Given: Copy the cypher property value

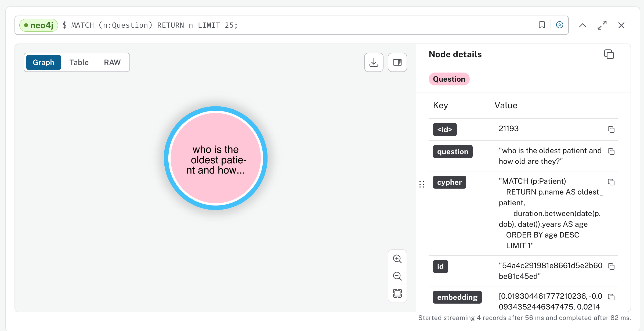Looking at the screenshot, I should point(611,182).
